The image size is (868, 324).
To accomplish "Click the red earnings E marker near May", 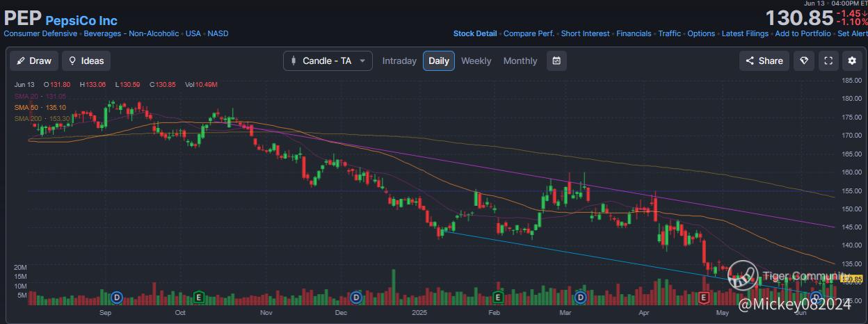I will (x=704, y=298).
